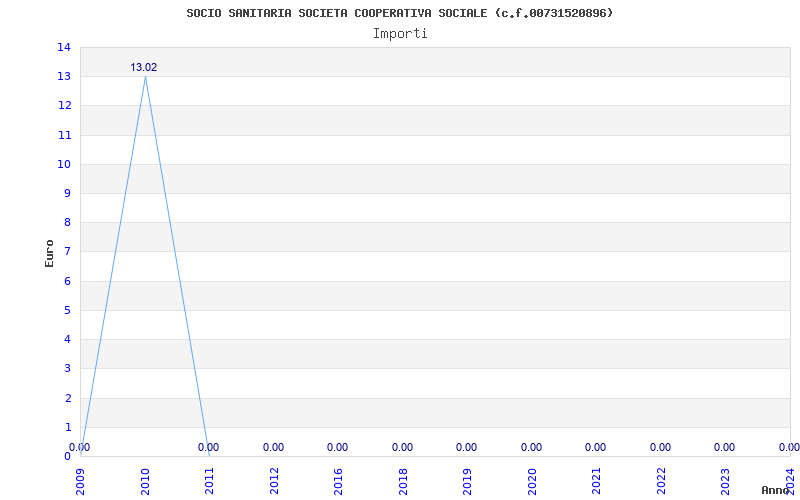Click the y-axis tick 10

[x=64, y=164]
